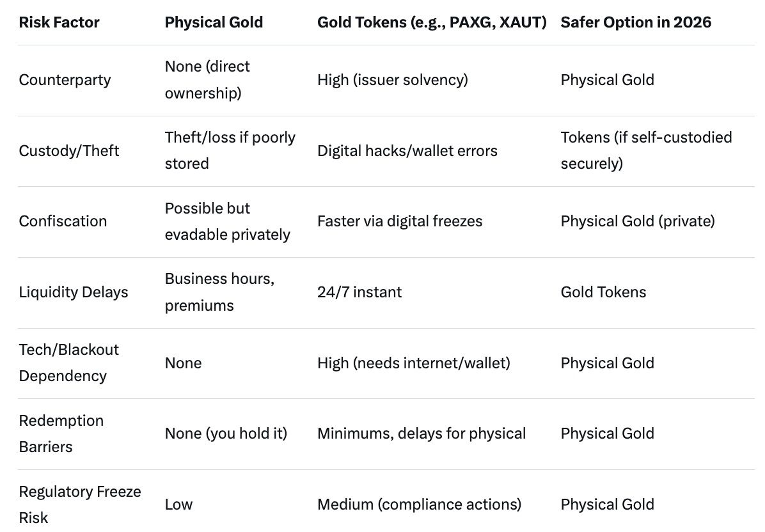Click the "Medium (compliance actions)" cell
This screenshot has height=532, width=765.
click(419, 505)
